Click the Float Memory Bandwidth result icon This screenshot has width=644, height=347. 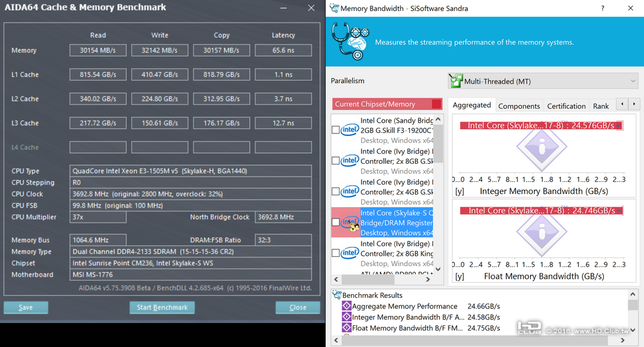click(x=347, y=327)
